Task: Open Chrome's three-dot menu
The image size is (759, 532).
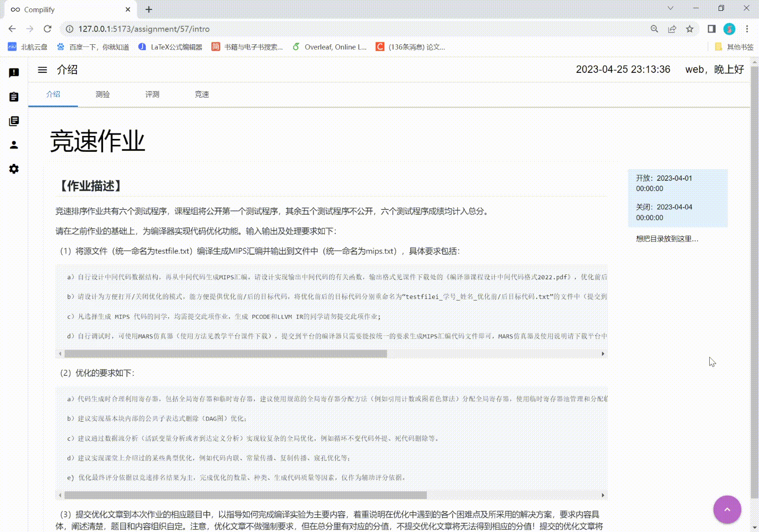Action: pyautogui.click(x=747, y=29)
